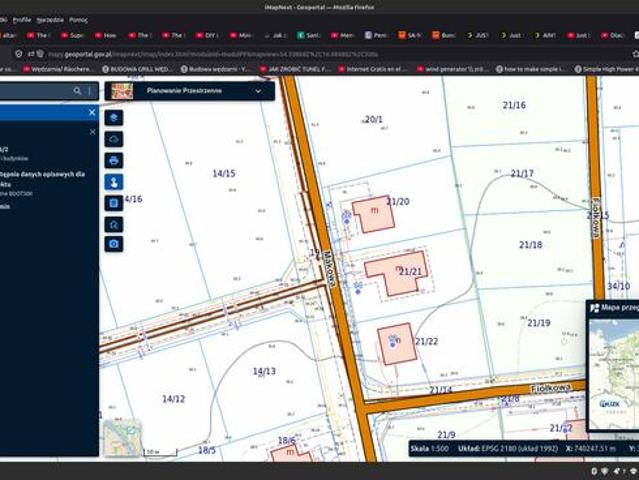Click the Mapa przeglądowa overview panel header

[x=613, y=308]
